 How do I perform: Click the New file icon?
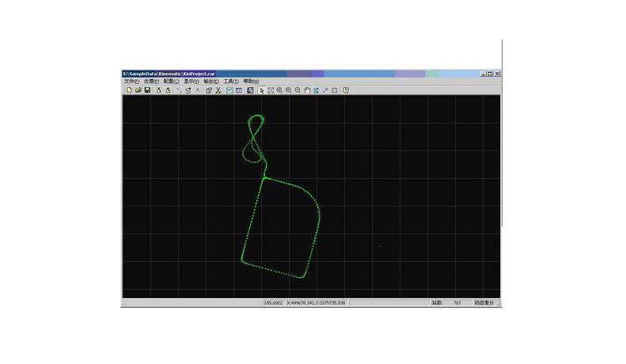[129, 90]
